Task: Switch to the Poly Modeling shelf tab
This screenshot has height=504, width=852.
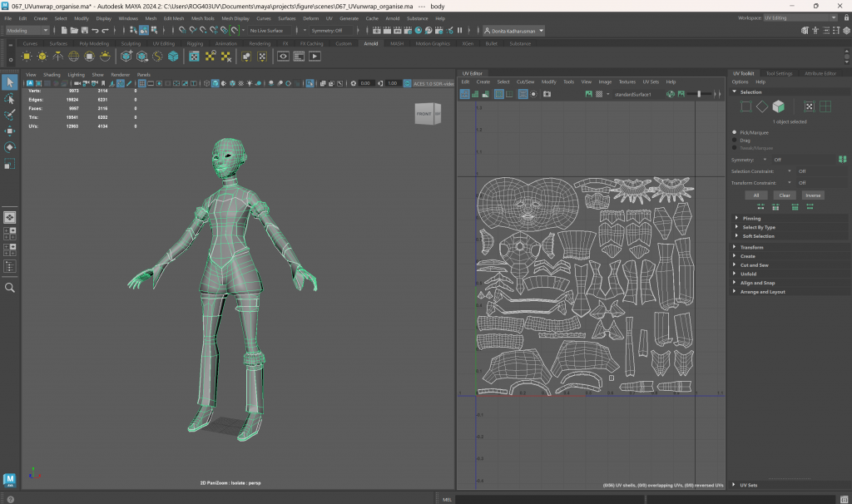Action: [x=94, y=43]
